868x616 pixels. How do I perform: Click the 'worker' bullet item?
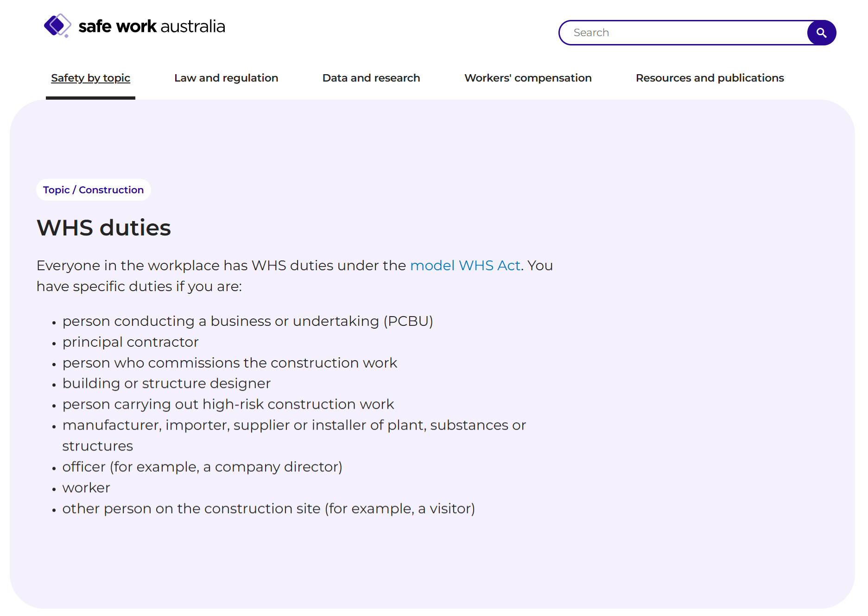click(x=86, y=488)
